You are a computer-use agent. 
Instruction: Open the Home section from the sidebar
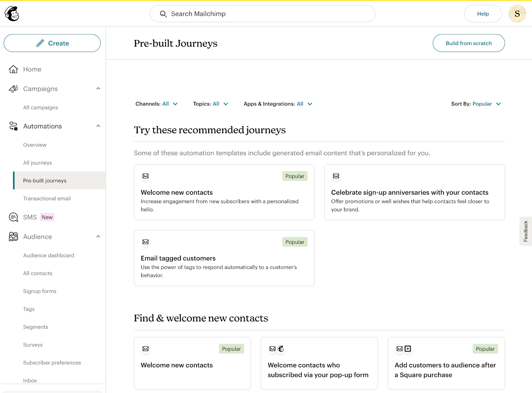[x=32, y=69]
